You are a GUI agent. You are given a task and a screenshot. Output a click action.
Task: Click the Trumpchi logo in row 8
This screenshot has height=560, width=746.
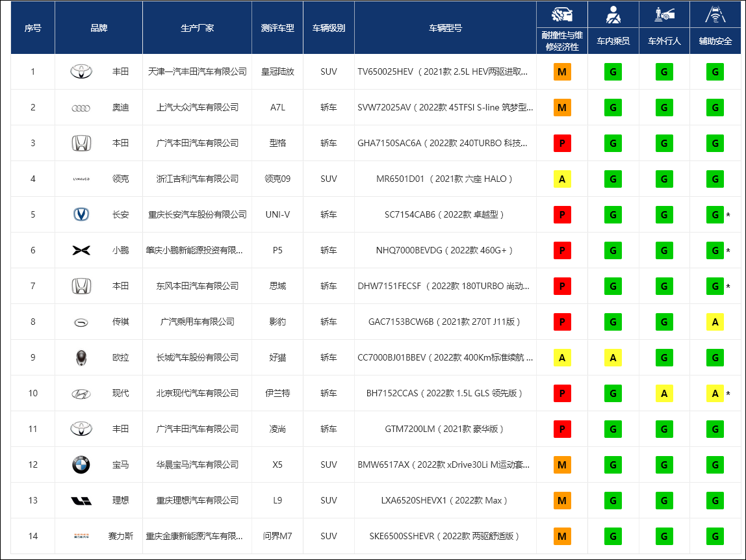81,323
